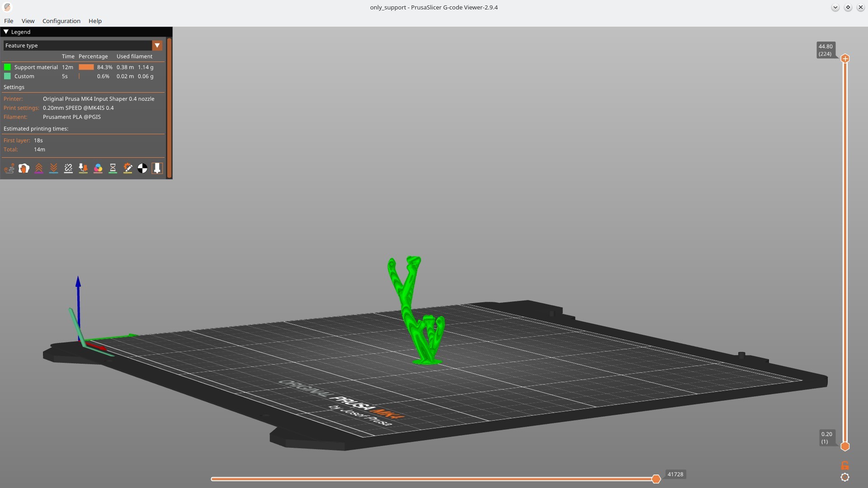Viewport: 868px width, 488px height.
Task: Open the File menu
Action: tap(9, 21)
